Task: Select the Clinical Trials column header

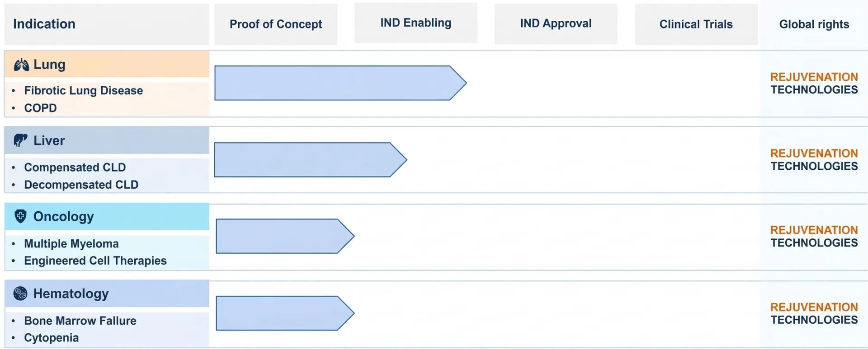Action: click(x=696, y=24)
